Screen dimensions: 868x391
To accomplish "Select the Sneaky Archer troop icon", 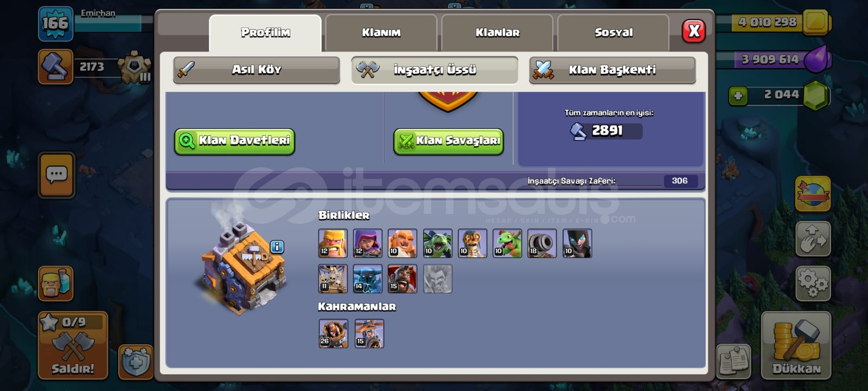I will [x=367, y=243].
